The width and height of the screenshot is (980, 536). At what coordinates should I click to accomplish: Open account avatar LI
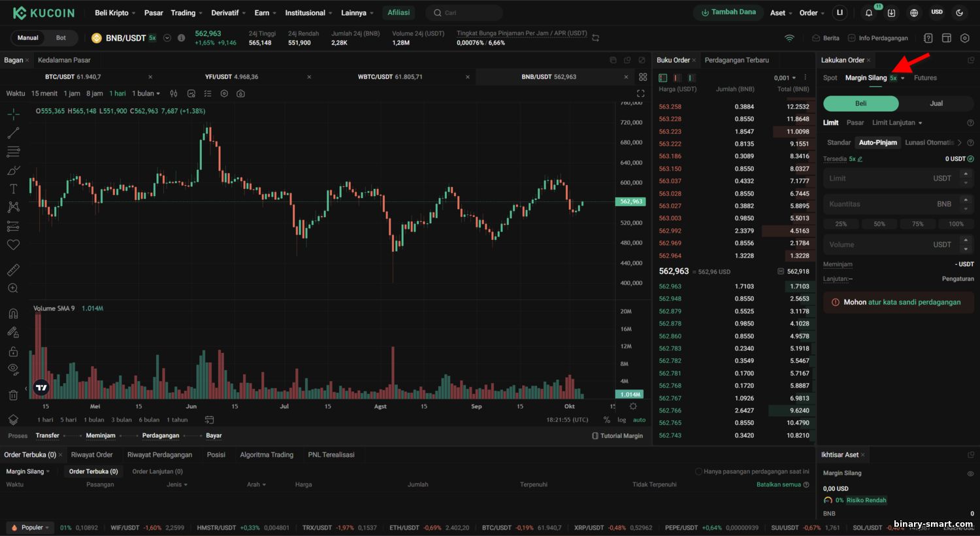[840, 12]
